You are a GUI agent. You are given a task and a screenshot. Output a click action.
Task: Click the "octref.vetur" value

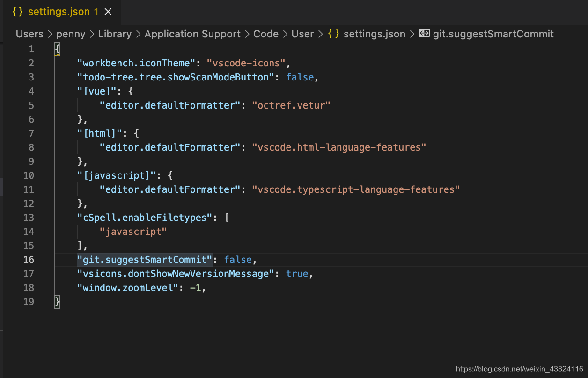[x=291, y=105]
